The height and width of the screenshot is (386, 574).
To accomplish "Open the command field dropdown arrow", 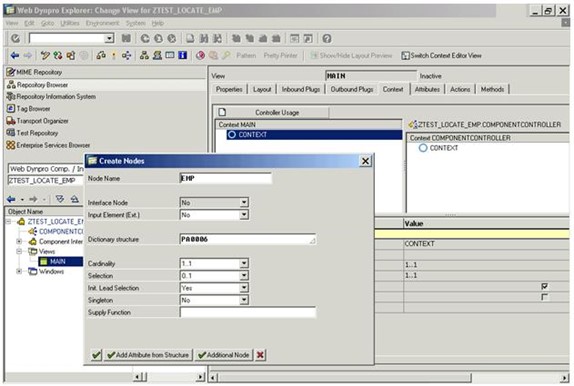I will point(109,38).
